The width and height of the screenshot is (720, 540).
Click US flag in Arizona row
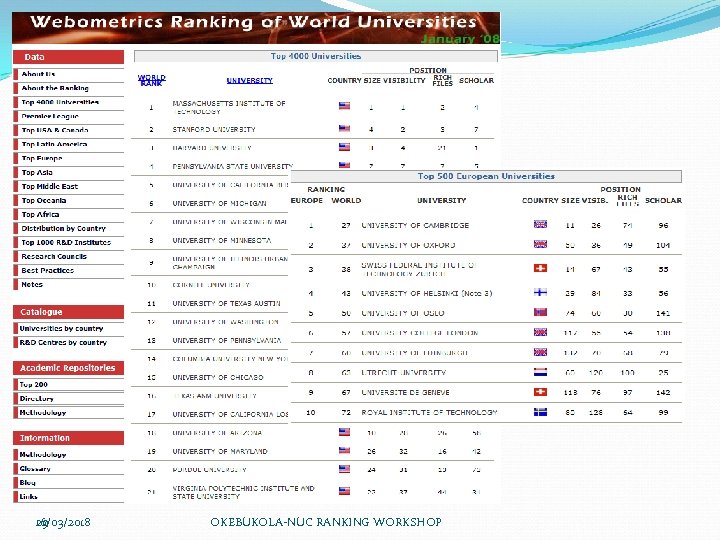pyautogui.click(x=344, y=432)
